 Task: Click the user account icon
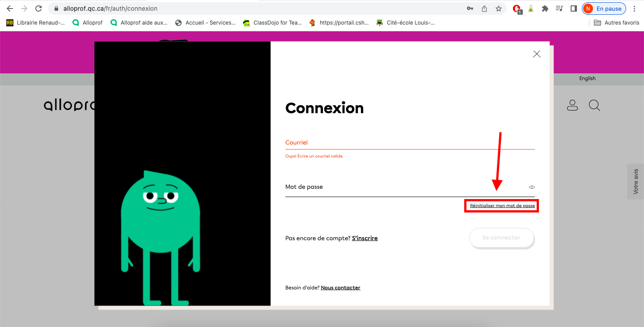(572, 106)
